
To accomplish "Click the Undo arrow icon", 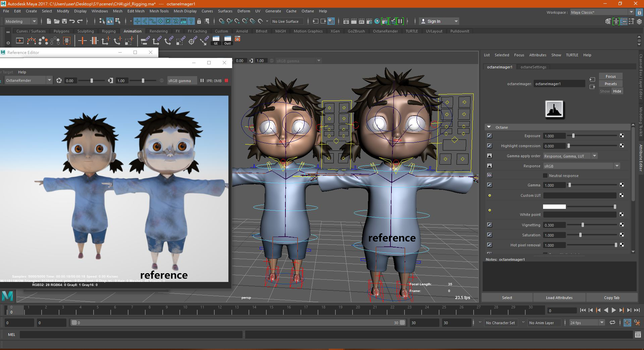I will click(72, 21).
